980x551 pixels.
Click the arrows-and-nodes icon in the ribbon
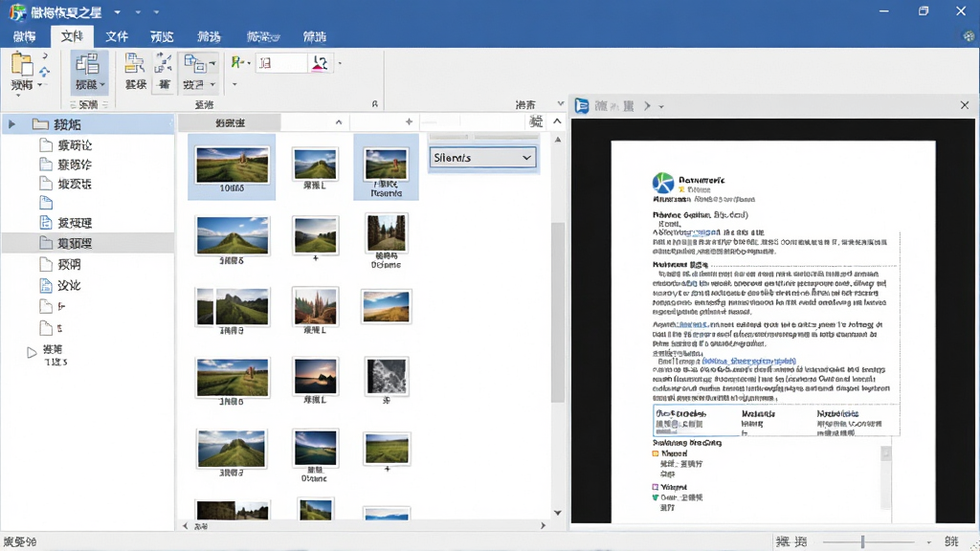click(x=164, y=64)
